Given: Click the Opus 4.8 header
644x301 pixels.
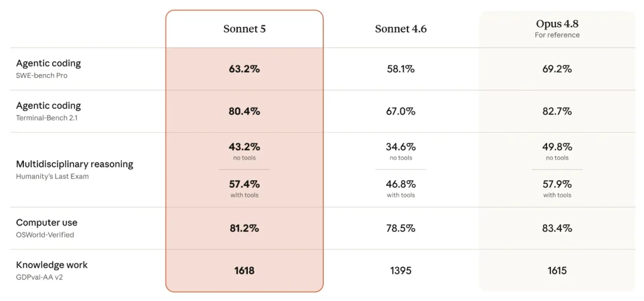Looking at the screenshot, I should (557, 23).
